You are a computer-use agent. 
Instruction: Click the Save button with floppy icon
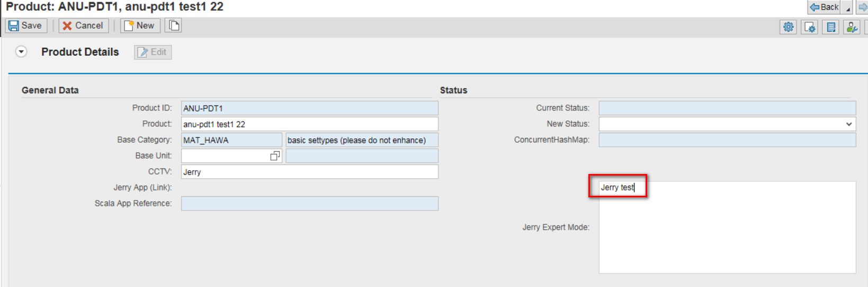point(25,25)
